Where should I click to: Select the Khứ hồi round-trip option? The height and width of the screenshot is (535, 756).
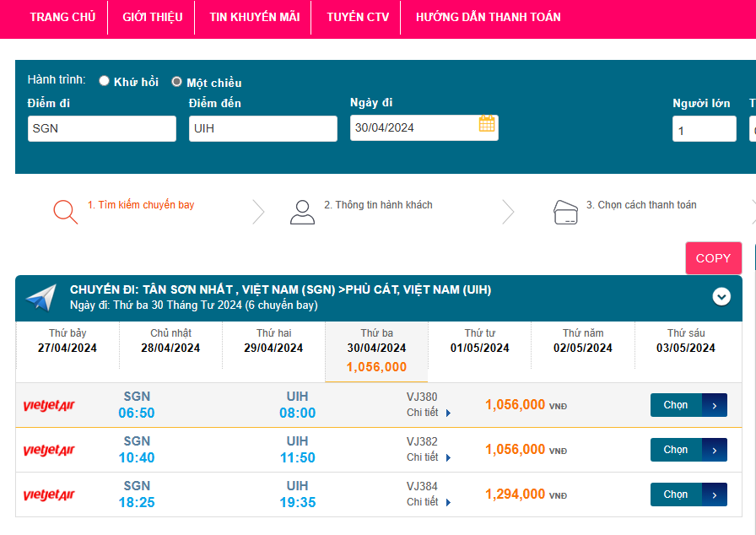[105, 82]
